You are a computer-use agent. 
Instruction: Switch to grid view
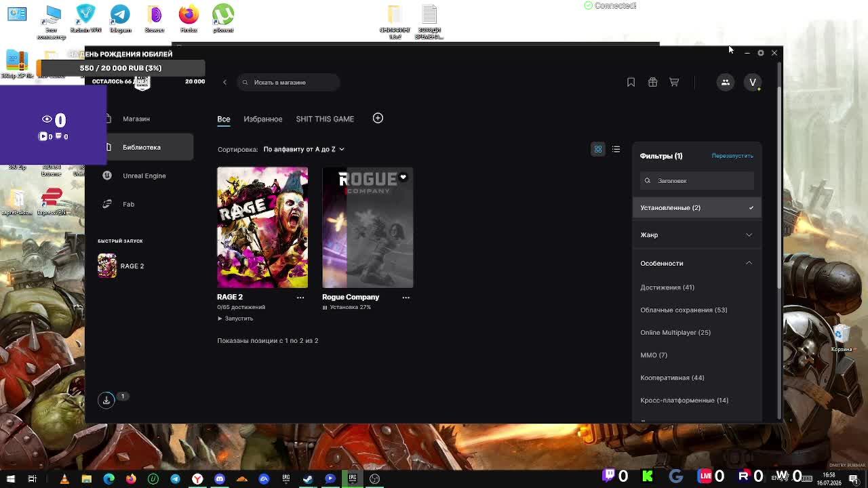tap(598, 149)
